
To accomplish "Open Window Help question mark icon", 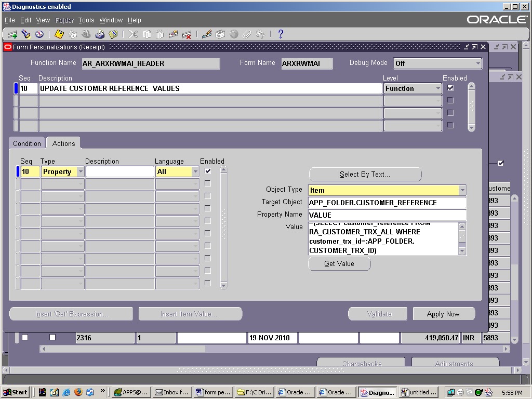I will coord(280,34).
